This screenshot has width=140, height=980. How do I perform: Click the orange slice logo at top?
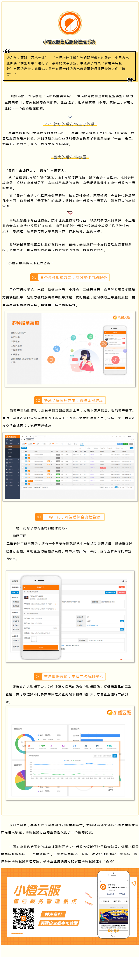pos(70,23)
